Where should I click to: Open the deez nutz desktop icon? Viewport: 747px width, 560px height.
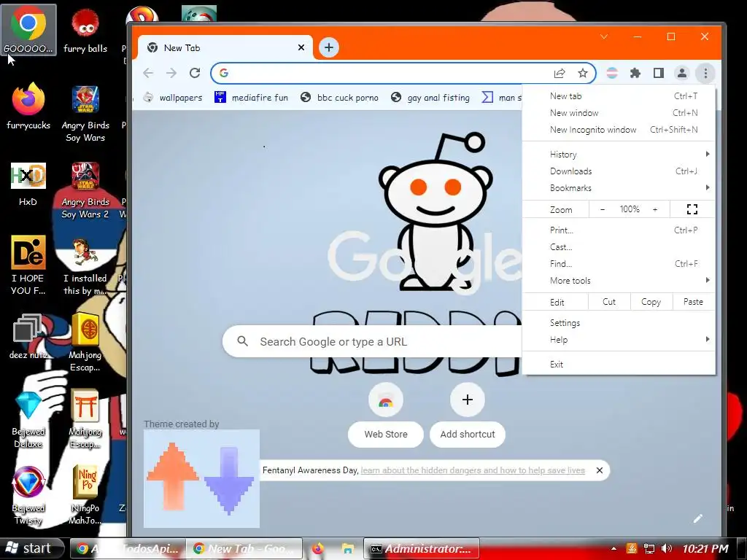[x=28, y=336]
